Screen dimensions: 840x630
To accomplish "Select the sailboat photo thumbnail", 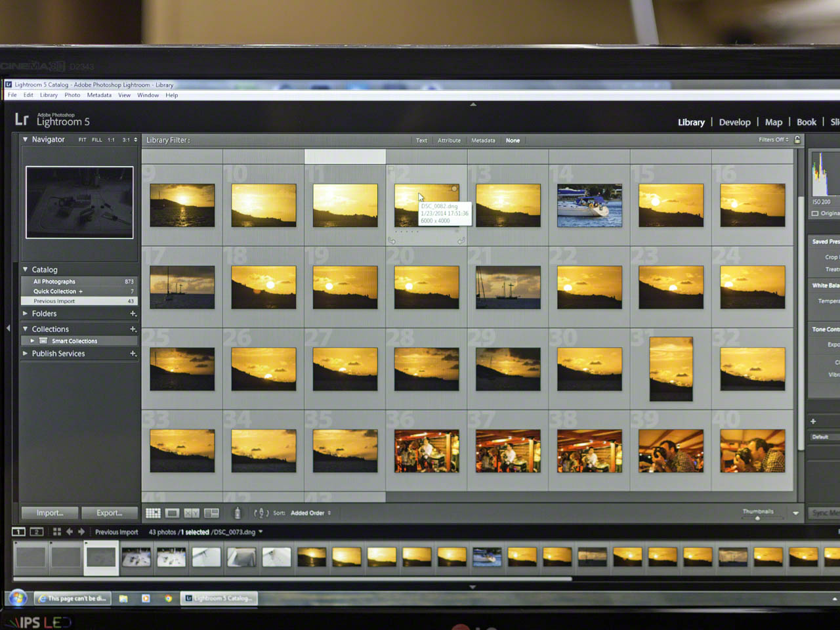I will [589, 205].
